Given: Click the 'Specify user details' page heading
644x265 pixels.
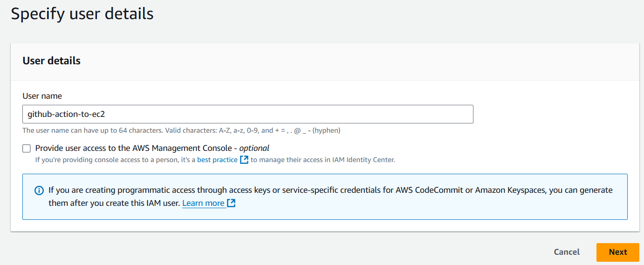Looking at the screenshot, I should (x=82, y=14).
